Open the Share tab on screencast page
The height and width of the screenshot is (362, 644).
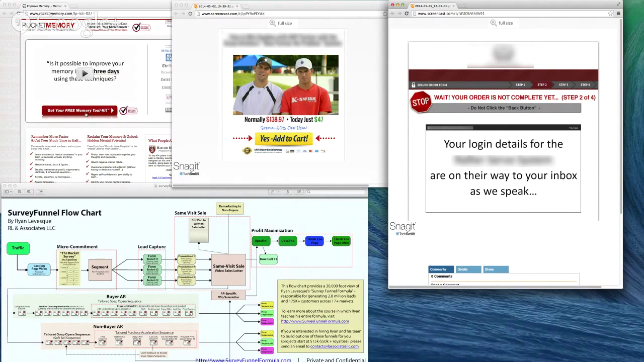[x=496, y=269]
